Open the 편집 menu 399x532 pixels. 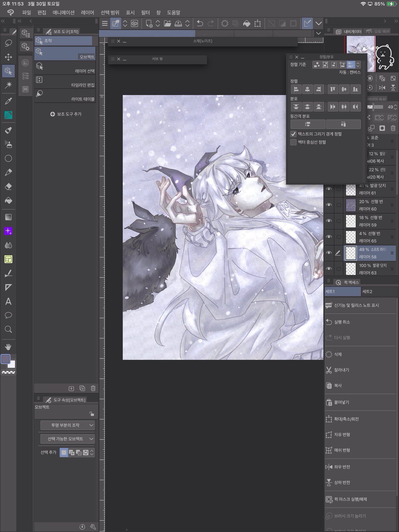tap(42, 12)
